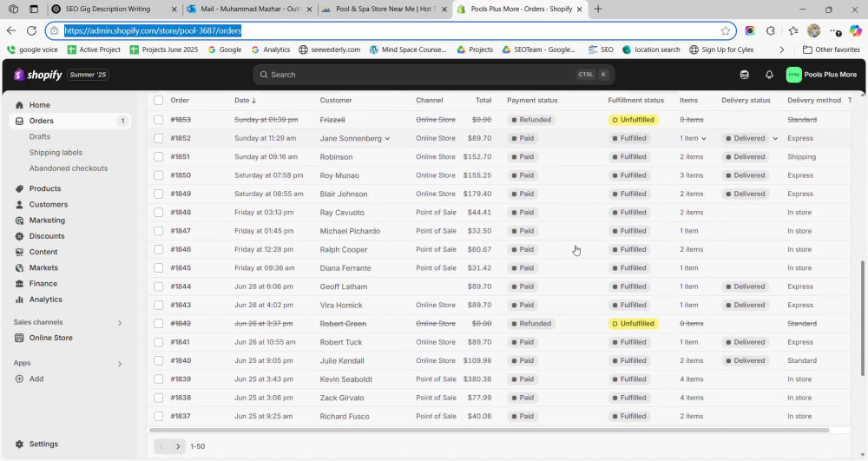This screenshot has height=461, width=868.
Task: Check the box for order #1852
Action: [x=158, y=138]
